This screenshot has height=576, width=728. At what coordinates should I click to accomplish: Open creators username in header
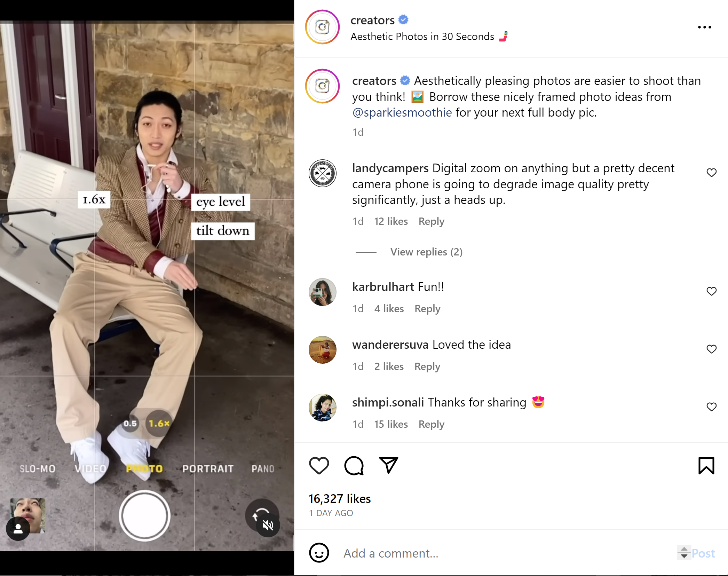click(x=372, y=20)
